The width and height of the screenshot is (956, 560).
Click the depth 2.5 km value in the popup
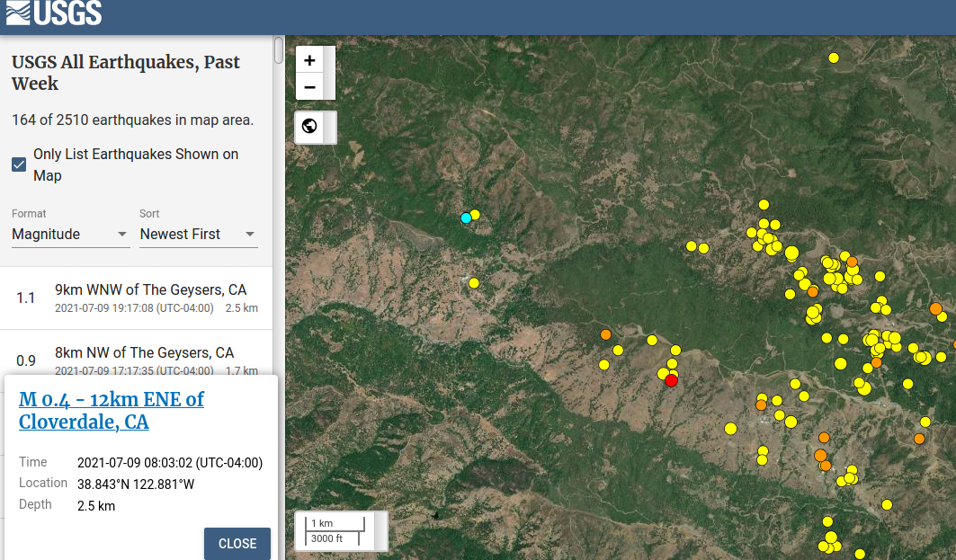95,506
